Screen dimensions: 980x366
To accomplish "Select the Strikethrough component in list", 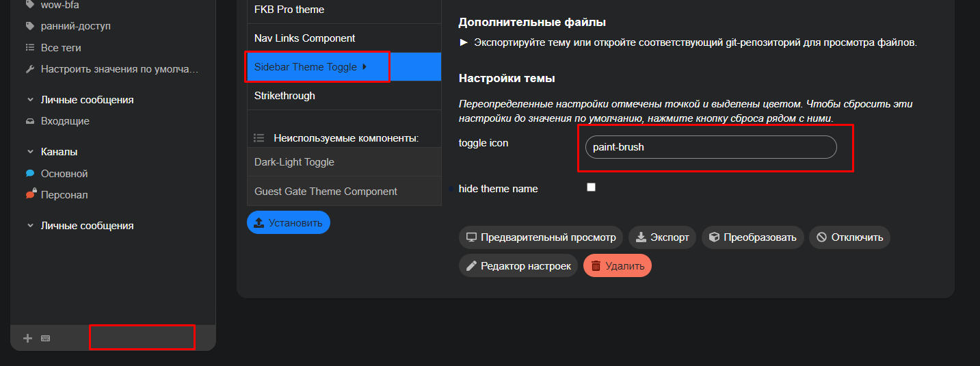I will [284, 96].
